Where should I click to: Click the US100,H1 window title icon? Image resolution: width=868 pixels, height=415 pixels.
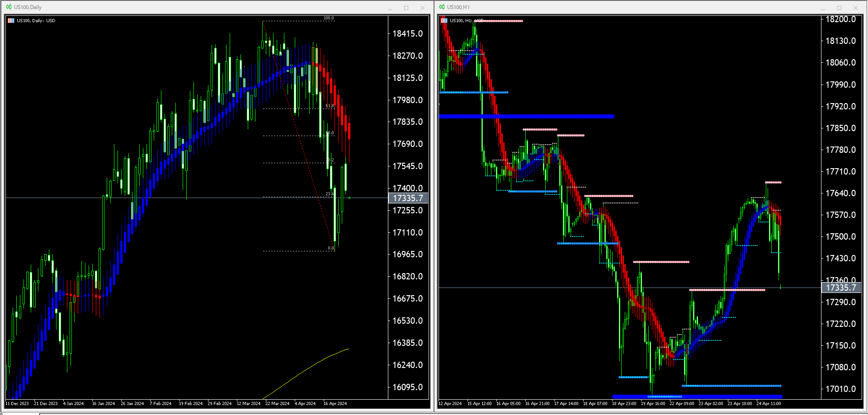[x=442, y=7]
